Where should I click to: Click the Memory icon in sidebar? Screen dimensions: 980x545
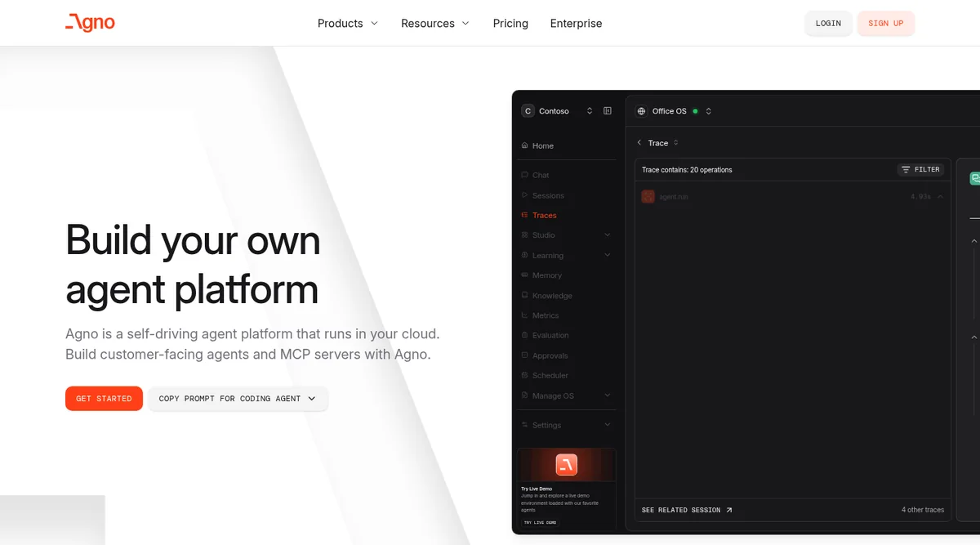[x=524, y=275]
